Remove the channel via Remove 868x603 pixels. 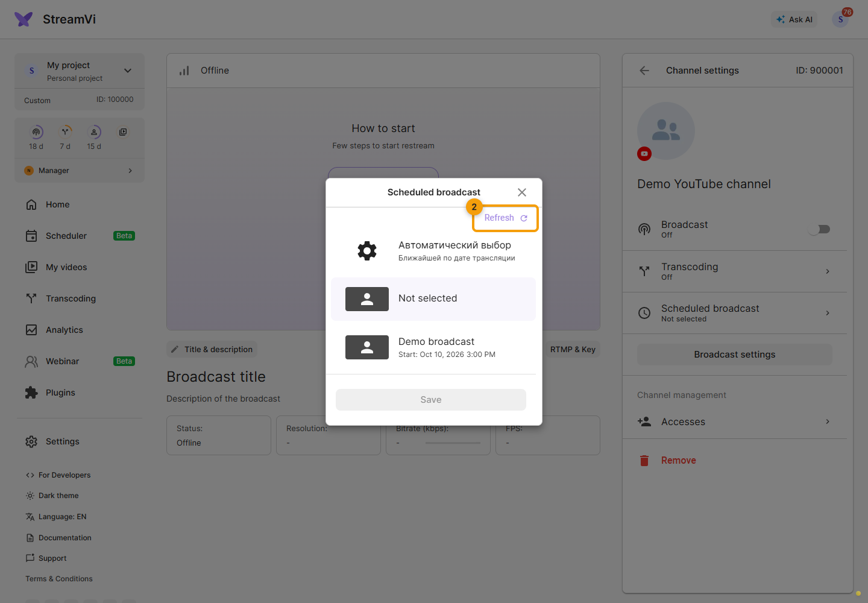[x=667, y=461]
